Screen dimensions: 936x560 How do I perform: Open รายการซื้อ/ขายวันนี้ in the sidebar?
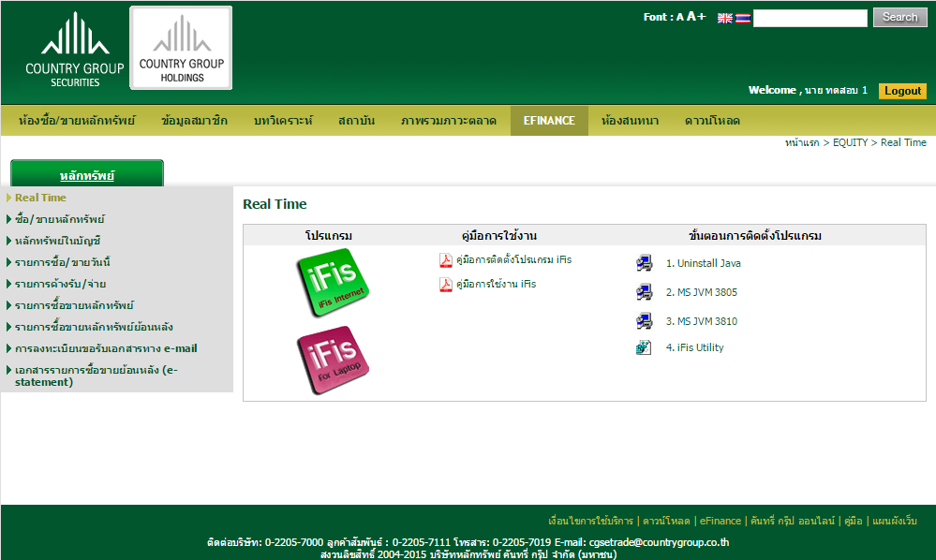point(63,262)
